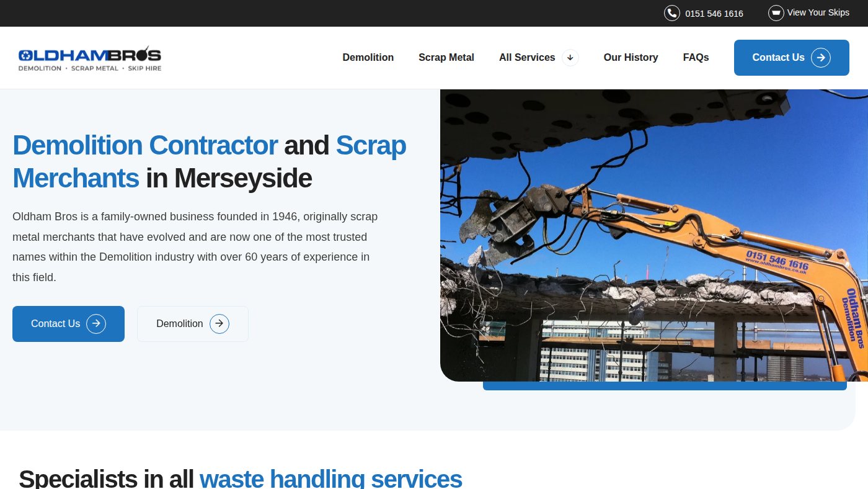
Task: Click arrow icon in header Contact Us button
Action: click(x=821, y=58)
